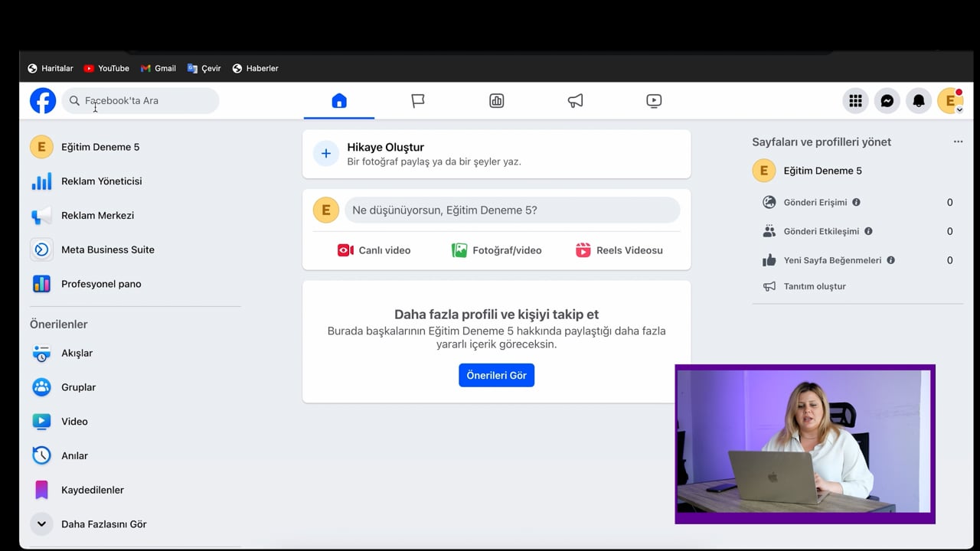The height and width of the screenshot is (551, 980).
Task: Open the Haritalar bookmark
Action: 51,68
